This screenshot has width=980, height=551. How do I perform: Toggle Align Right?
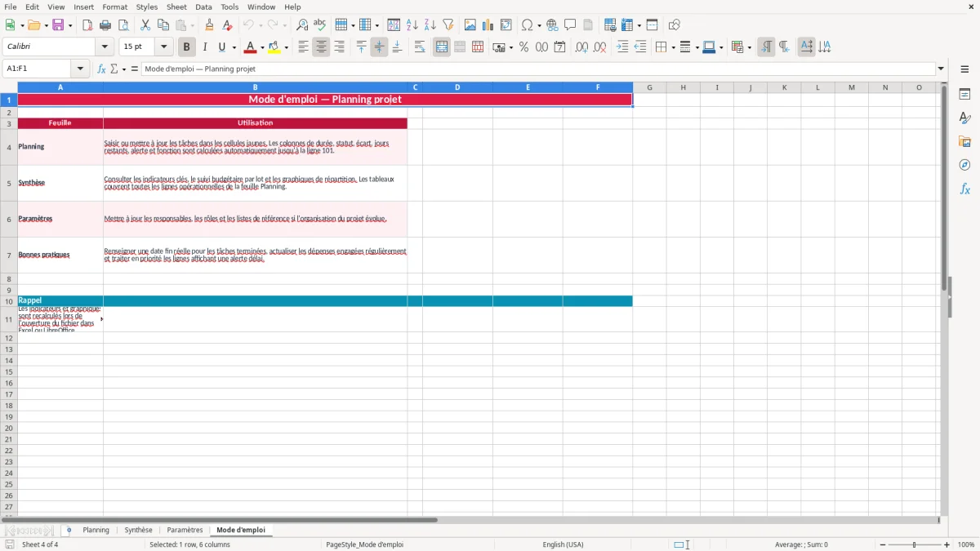click(339, 47)
